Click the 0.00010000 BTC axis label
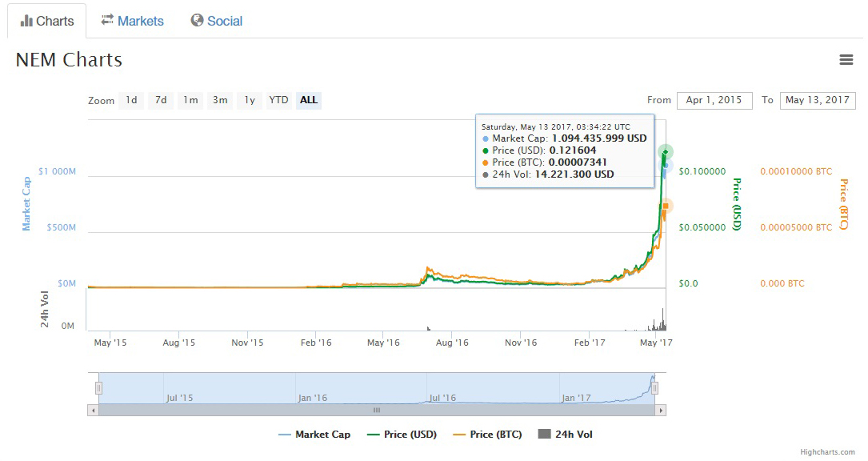The image size is (868, 461). point(796,171)
